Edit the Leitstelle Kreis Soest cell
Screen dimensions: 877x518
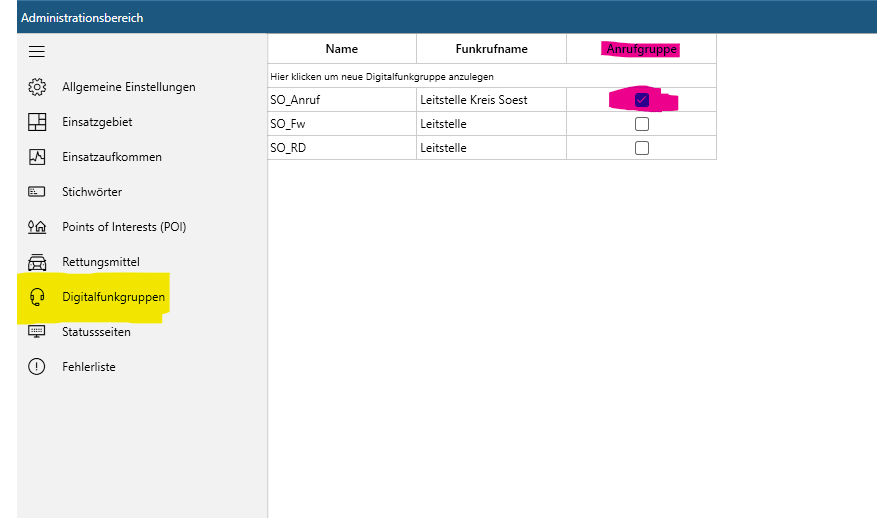tap(491, 100)
